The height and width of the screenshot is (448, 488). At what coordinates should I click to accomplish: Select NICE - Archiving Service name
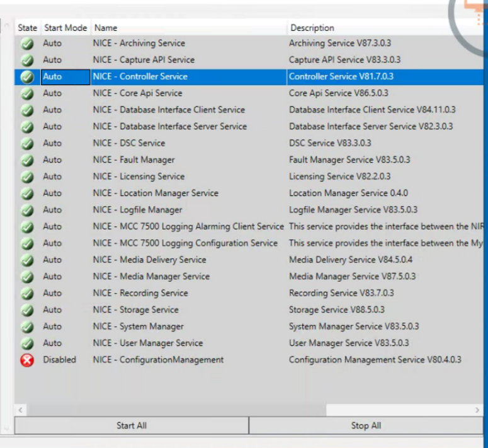(x=139, y=43)
